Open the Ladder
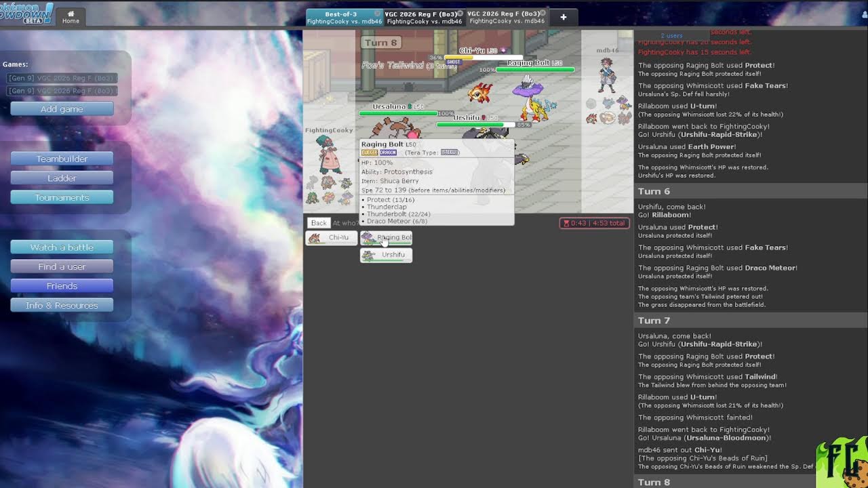868x488 pixels. point(62,178)
